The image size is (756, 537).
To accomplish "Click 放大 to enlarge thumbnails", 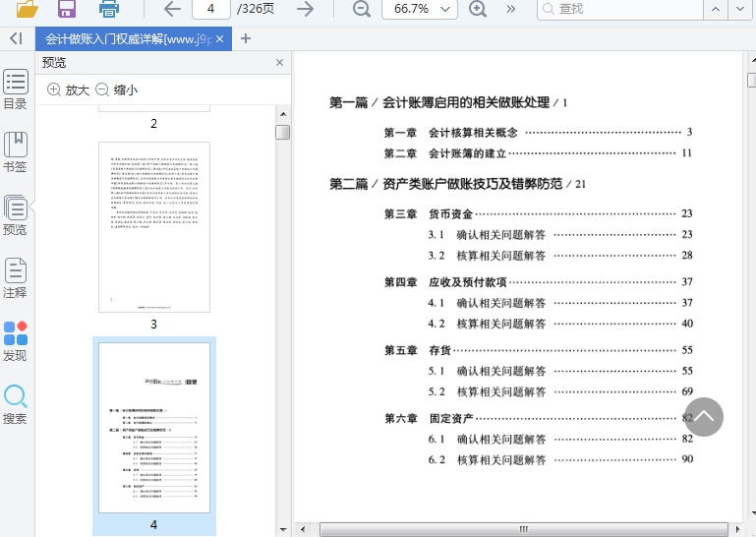I will coord(68,89).
